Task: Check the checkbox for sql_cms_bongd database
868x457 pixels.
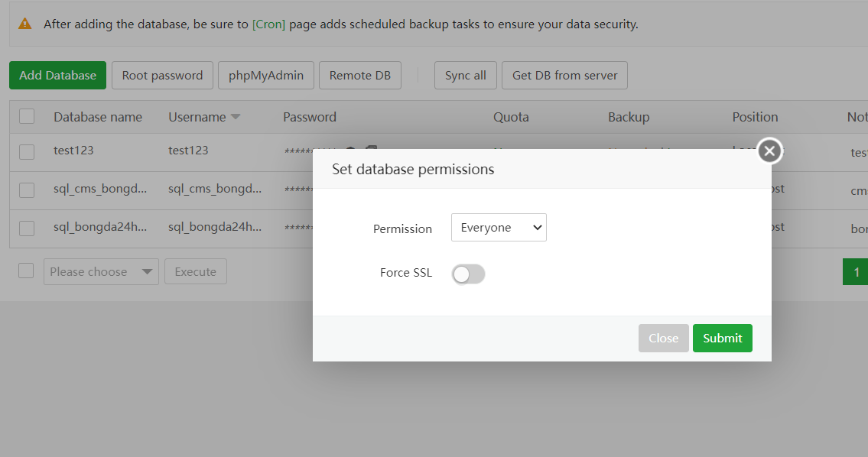Action: click(27, 189)
